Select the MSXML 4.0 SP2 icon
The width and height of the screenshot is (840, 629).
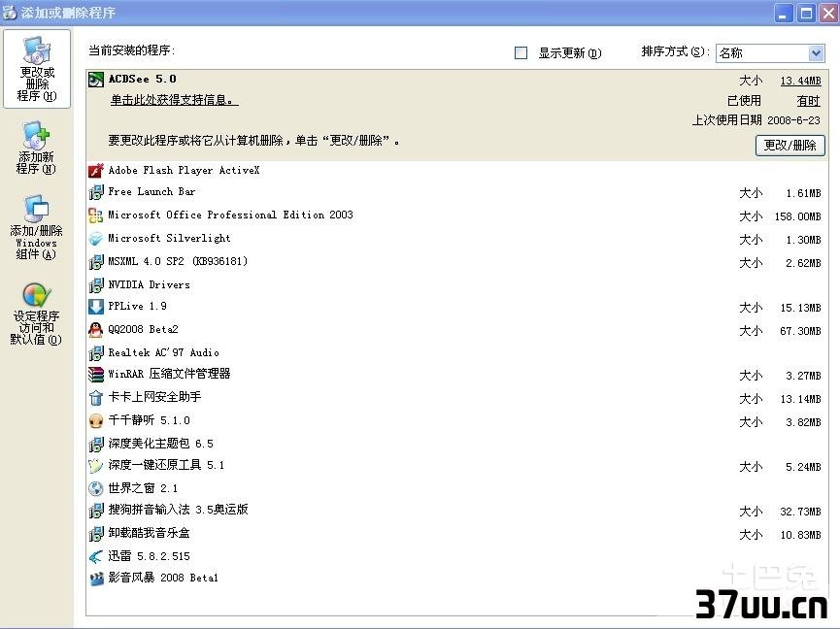96,262
